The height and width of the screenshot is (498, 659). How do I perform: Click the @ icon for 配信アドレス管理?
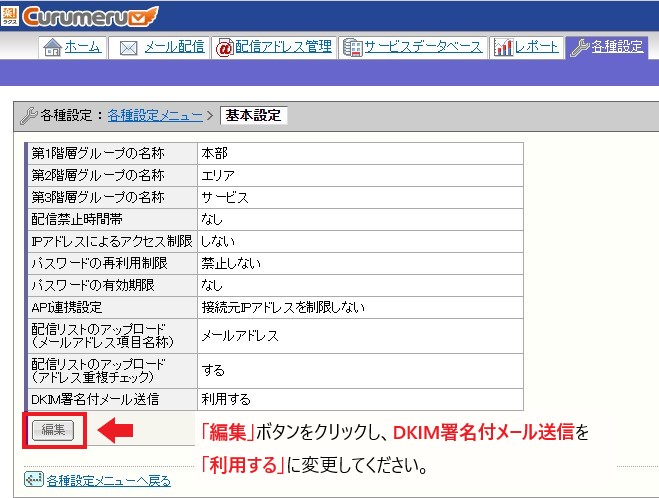click(x=224, y=48)
